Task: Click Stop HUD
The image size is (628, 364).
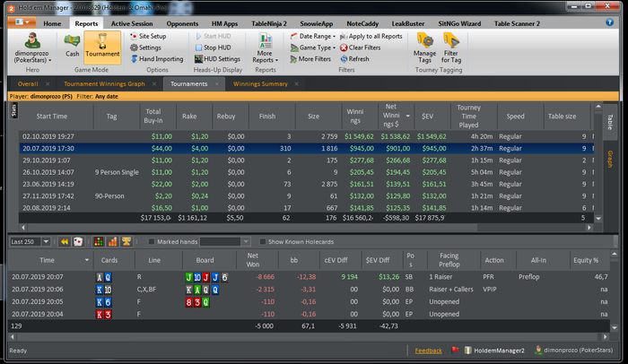Action: [214, 48]
